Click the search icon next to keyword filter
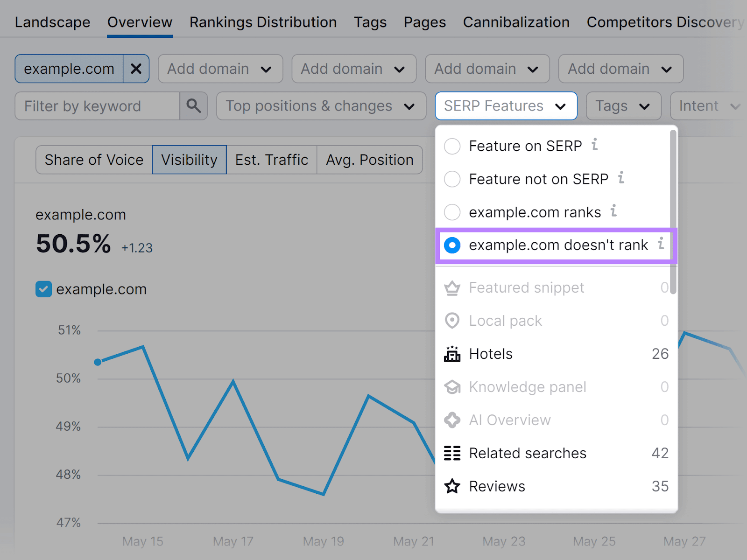This screenshot has width=747, height=560. pos(193,106)
